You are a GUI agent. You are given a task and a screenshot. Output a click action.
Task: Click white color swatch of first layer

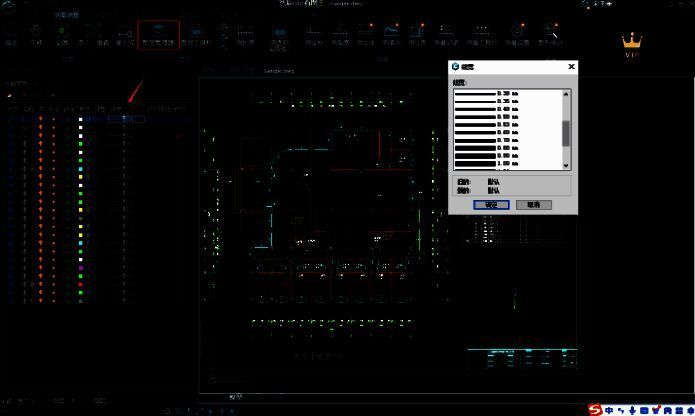click(81, 119)
